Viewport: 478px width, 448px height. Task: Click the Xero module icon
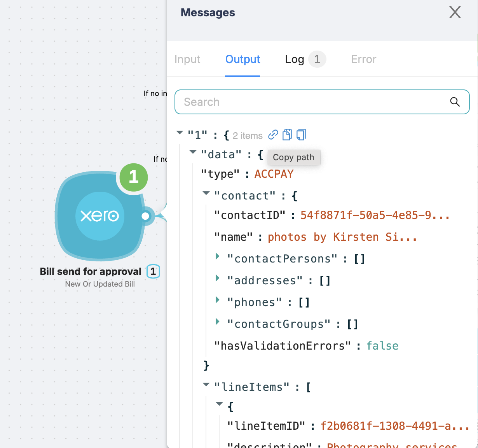click(x=100, y=216)
